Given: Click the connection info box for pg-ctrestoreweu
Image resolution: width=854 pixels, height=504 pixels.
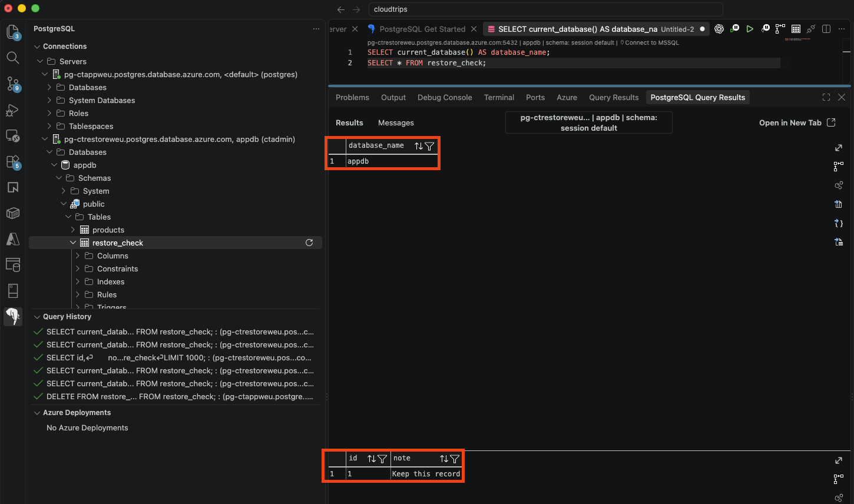Looking at the screenshot, I should coord(589,122).
